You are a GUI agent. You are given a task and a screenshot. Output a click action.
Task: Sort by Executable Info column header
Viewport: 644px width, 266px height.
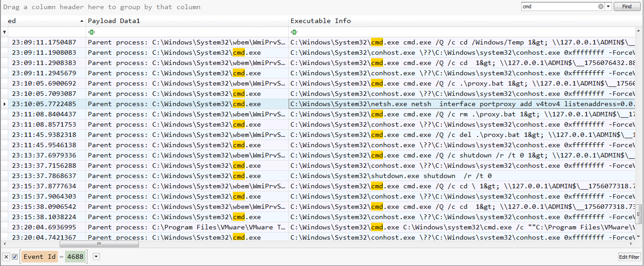pos(320,21)
